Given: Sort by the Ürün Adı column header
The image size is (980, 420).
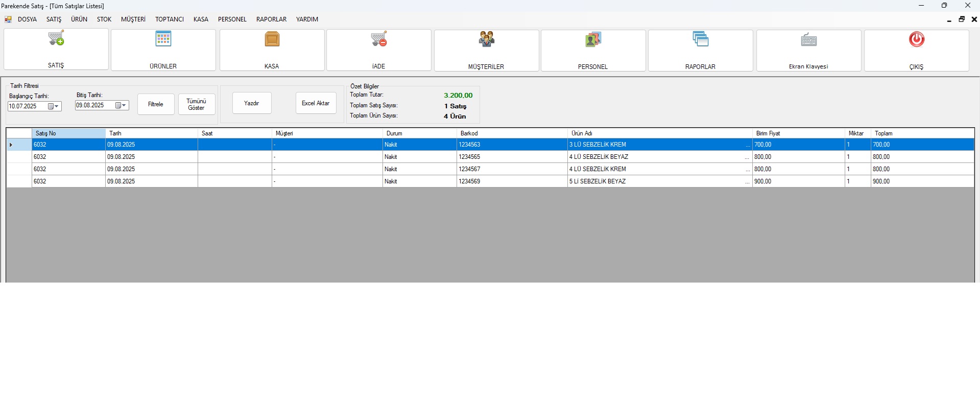Looking at the screenshot, I should 659,133.
